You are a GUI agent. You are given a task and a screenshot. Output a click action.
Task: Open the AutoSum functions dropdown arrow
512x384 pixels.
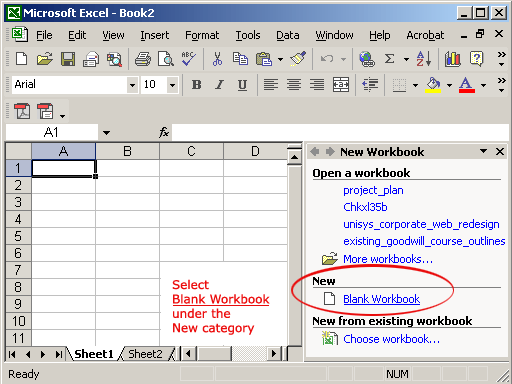[x=406, y=59]
